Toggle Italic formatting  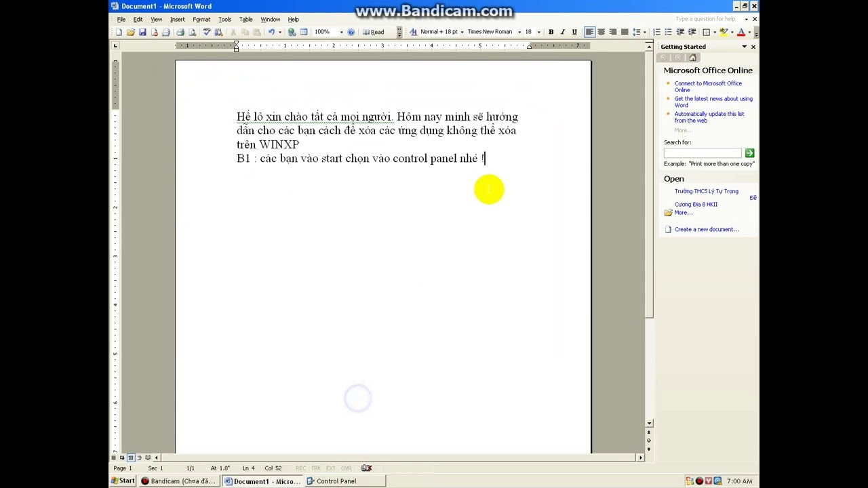563,32
